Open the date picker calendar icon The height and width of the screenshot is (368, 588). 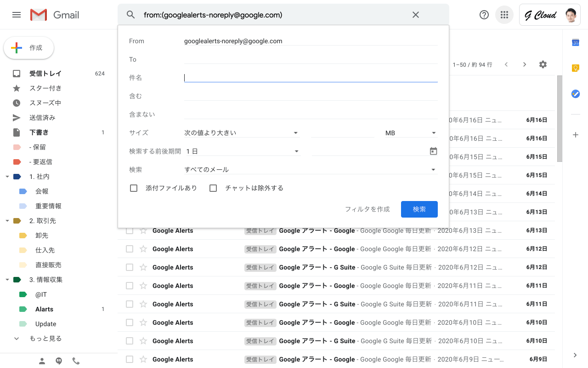tap(433, 151)
